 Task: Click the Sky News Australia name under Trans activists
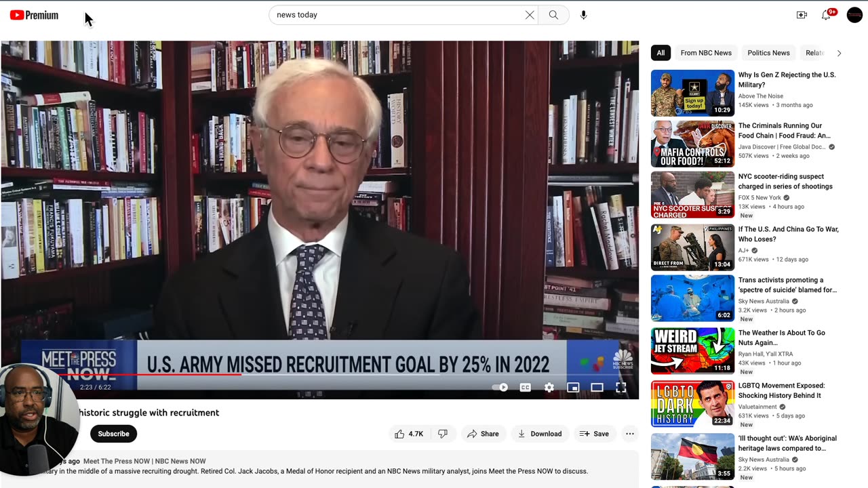pyautogui.click(x=764, y=301)
